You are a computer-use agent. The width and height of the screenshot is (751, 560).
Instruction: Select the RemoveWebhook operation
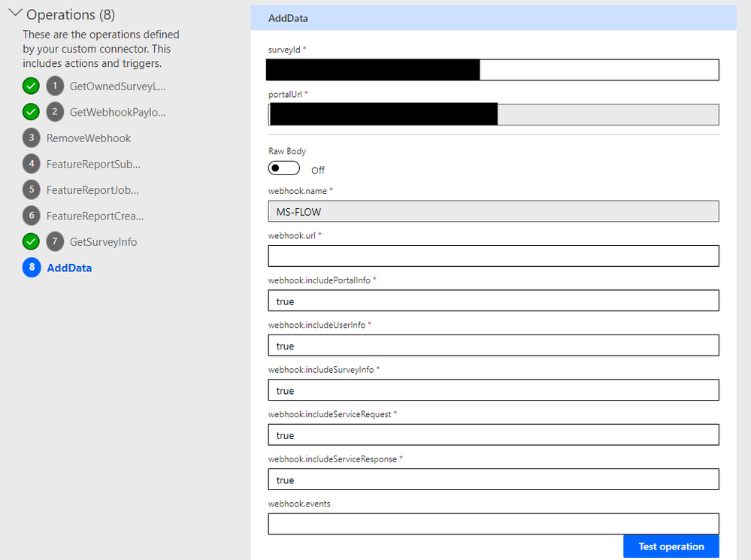point(89,138)
